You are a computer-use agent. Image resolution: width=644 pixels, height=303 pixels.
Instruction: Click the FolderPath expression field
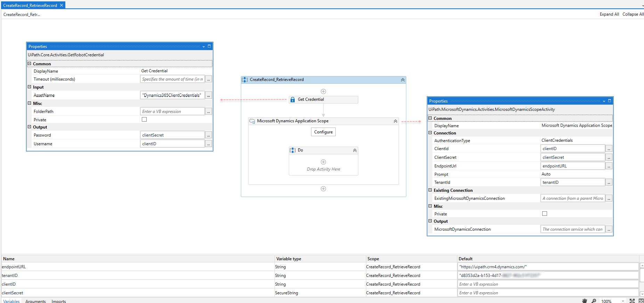coord(172,112)
